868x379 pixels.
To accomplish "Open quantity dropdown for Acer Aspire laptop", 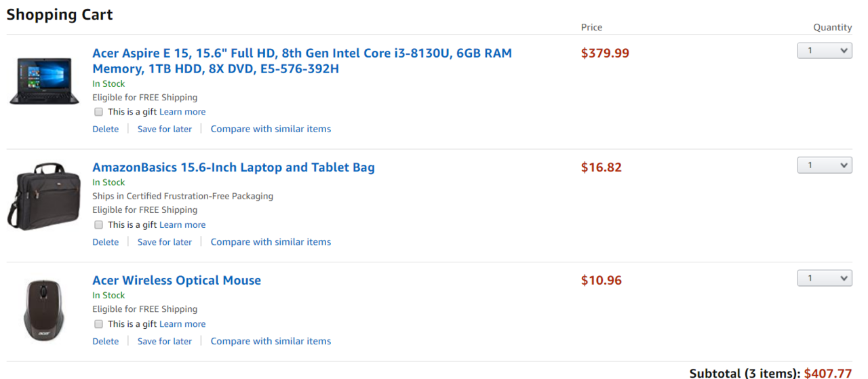I will pos(825,51).
